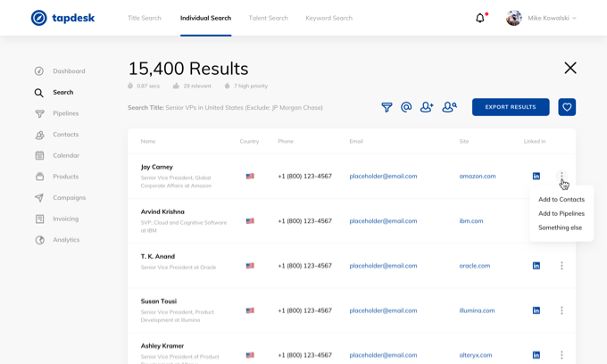Click the filter funnel toolbar icon

(387, 107)
